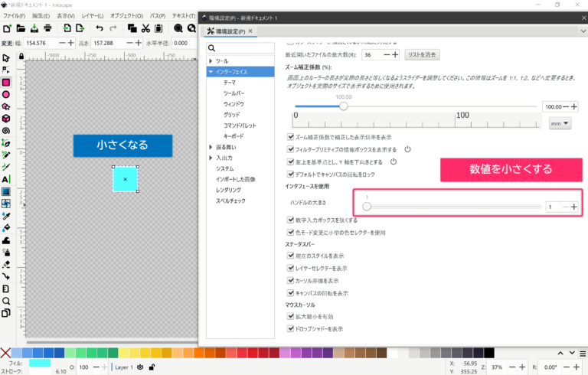This screenshot has width=588, height=375.
Task: Select the Calligraphy tool
Action: [6, 168]
